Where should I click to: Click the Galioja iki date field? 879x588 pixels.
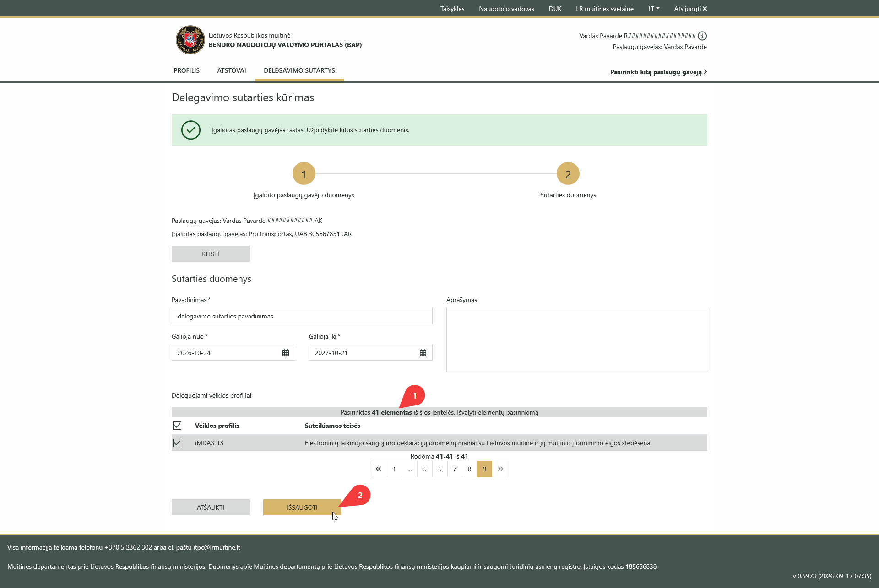(x=371, y=353)
